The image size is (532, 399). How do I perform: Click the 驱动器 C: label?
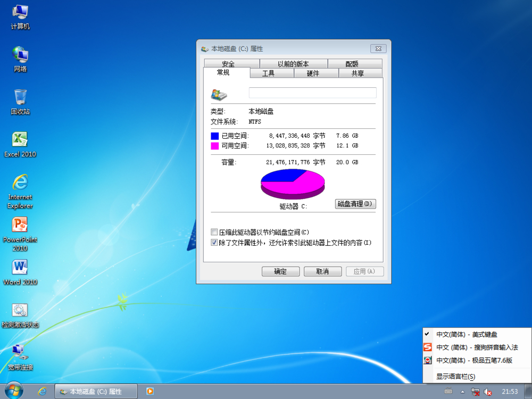293,206
